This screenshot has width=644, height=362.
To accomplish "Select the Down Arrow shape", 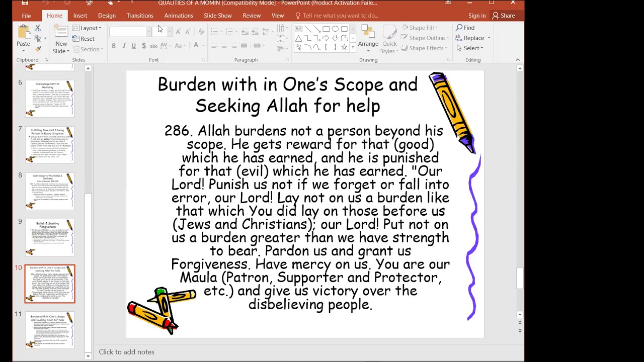I will click(x=335, y=38).
